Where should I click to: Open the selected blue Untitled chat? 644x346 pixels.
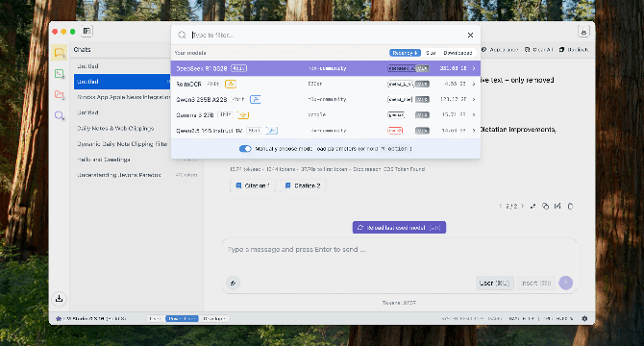(x=121, y=82)
